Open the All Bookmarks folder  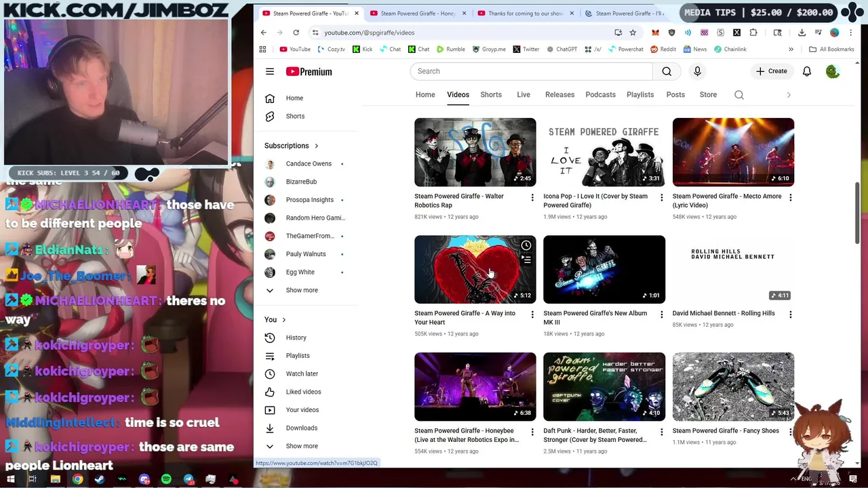point(831,49)
